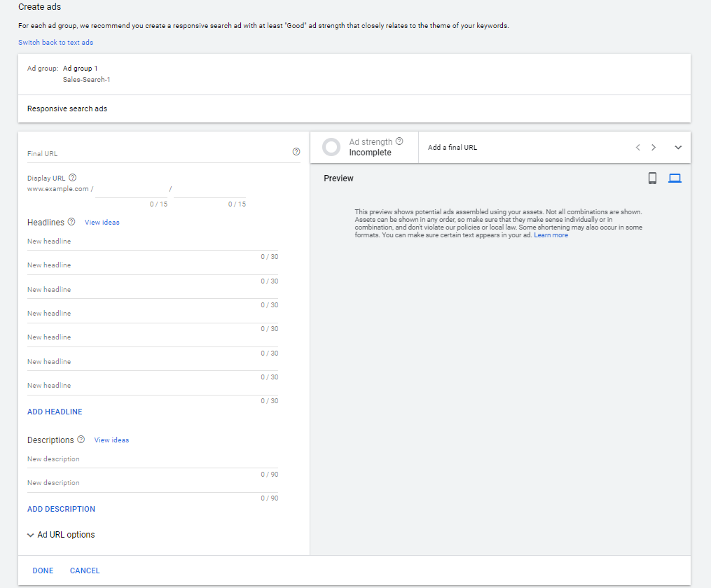Open View ideas for Headlines
The image size is (711, 588).
tap(102, 223)
